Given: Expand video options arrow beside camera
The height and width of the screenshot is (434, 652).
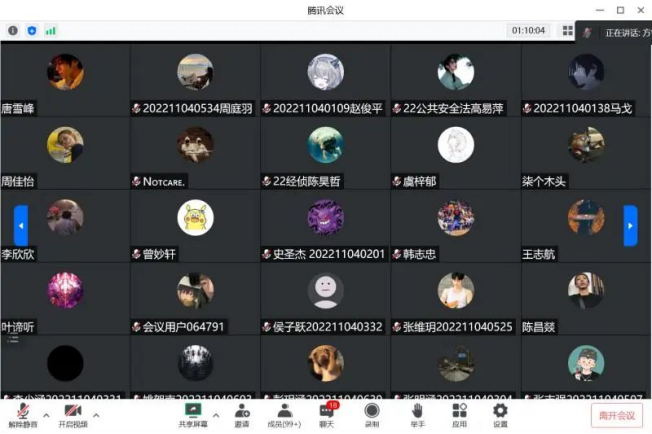Looking at the screenshot, I should tap(96, 415).
